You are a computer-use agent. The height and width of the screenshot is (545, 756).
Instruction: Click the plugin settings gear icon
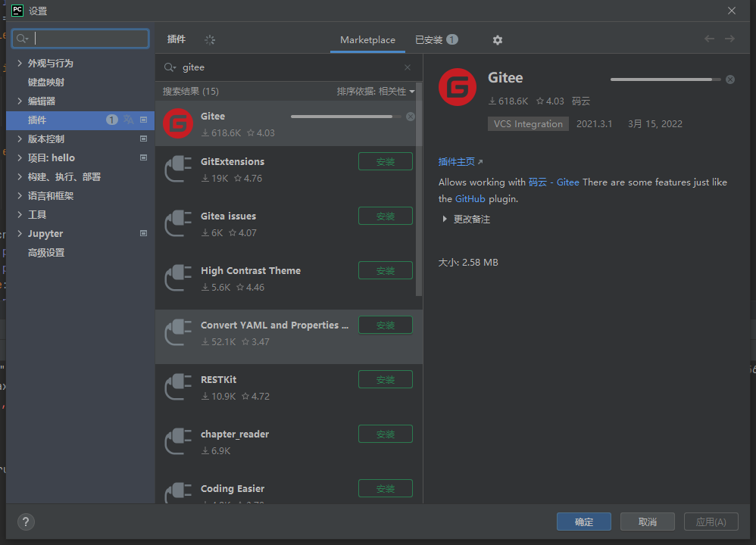(x=498, y=40)
